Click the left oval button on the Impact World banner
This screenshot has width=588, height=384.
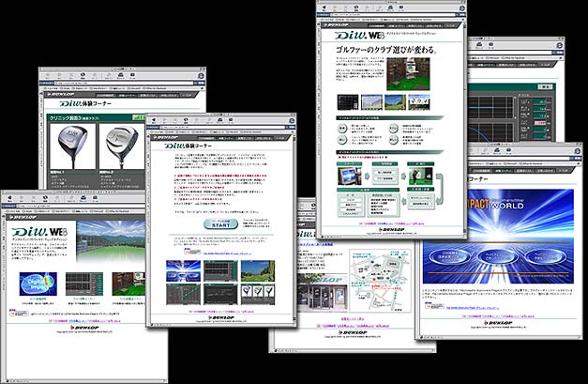[449, 257]
